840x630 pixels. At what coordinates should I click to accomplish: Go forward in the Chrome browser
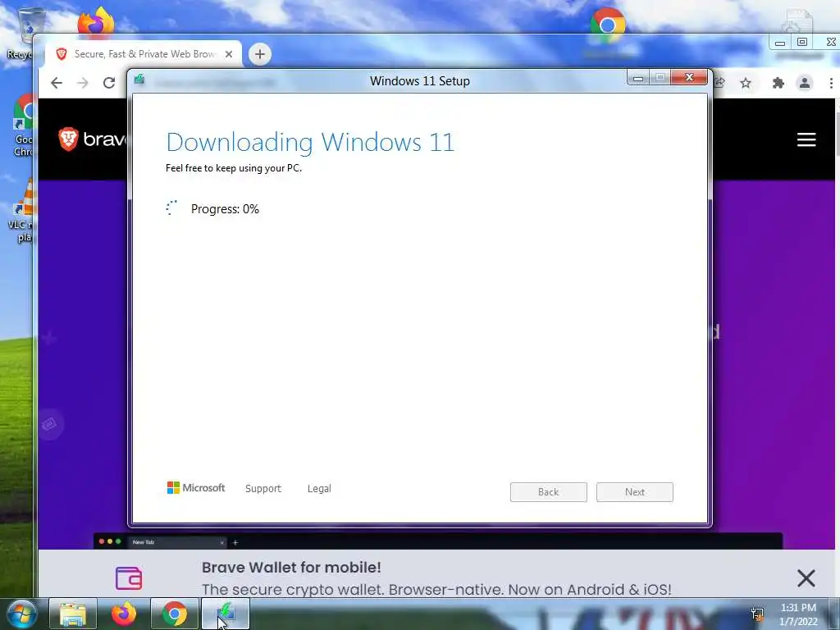point(83,83)
